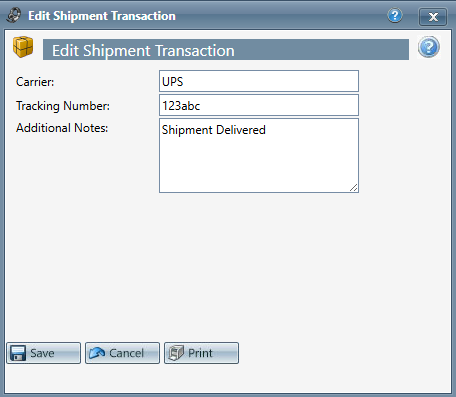
Task: Click the Additional Notes label
Action: [62, 128]
